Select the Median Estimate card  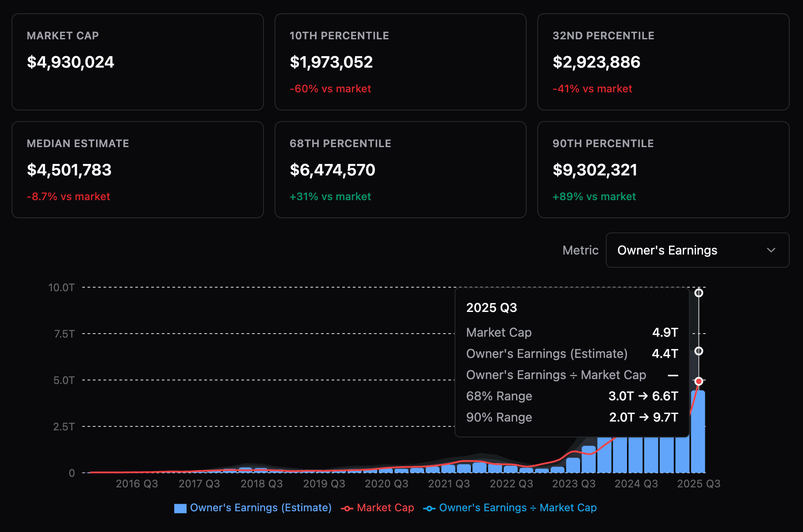[x=138, y=170]
